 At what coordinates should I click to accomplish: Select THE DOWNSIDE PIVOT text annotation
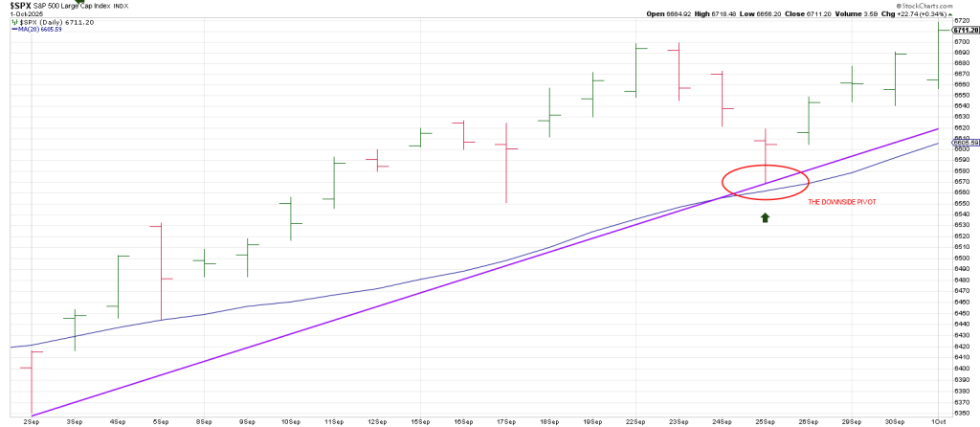tap(842, 202)
